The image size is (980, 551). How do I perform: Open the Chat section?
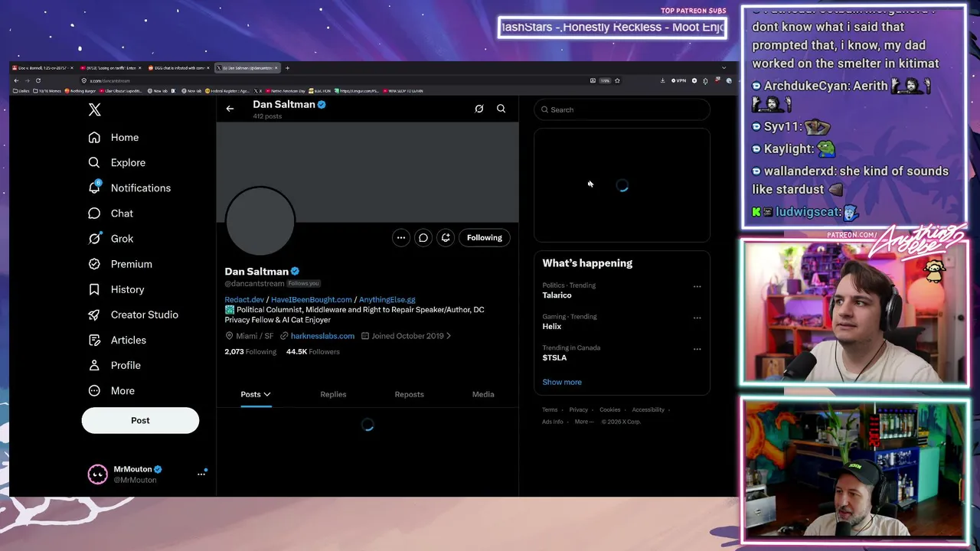pyautogui.click(x=110, y=214)
